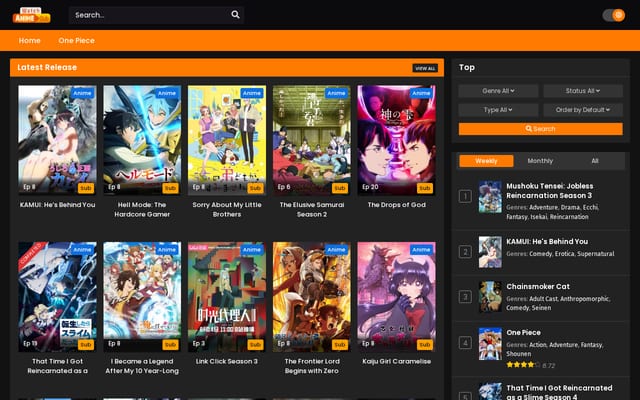Click the VIEW ALL button
The height and width of the screenshot is (400, 640).
tap(425, 68)
